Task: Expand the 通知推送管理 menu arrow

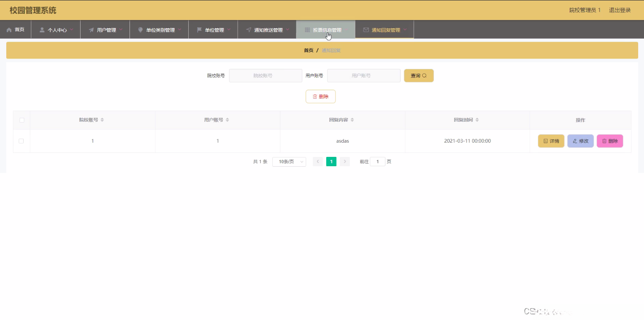Action: (288, 30)
